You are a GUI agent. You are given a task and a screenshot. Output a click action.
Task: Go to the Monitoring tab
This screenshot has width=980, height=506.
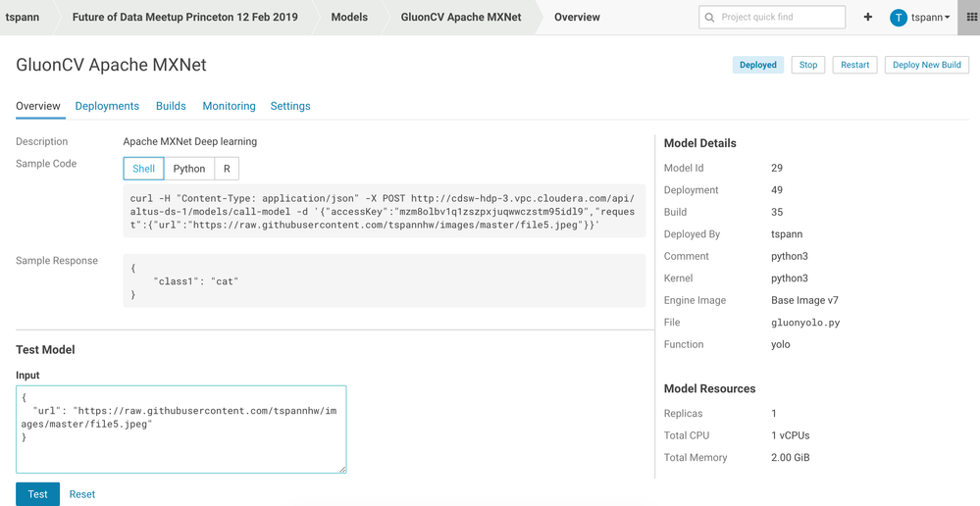(x=229, y=106)
